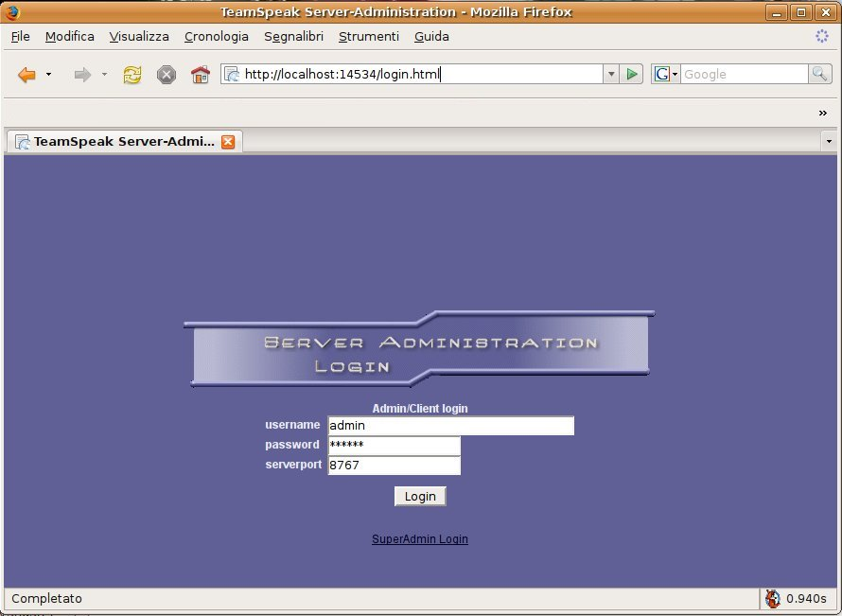Screen dimensions: 842x616
Task: Close the Firefox window
Action: (826, 11)
